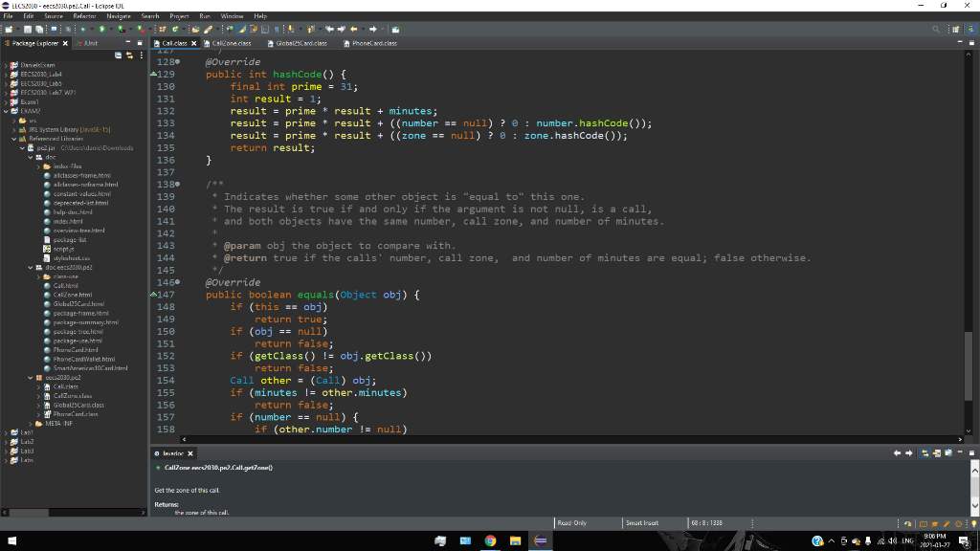The height and width of the screenshot is (551, 980).
Task: Open Run button dropdown arrow
Action: pos(111,29)
